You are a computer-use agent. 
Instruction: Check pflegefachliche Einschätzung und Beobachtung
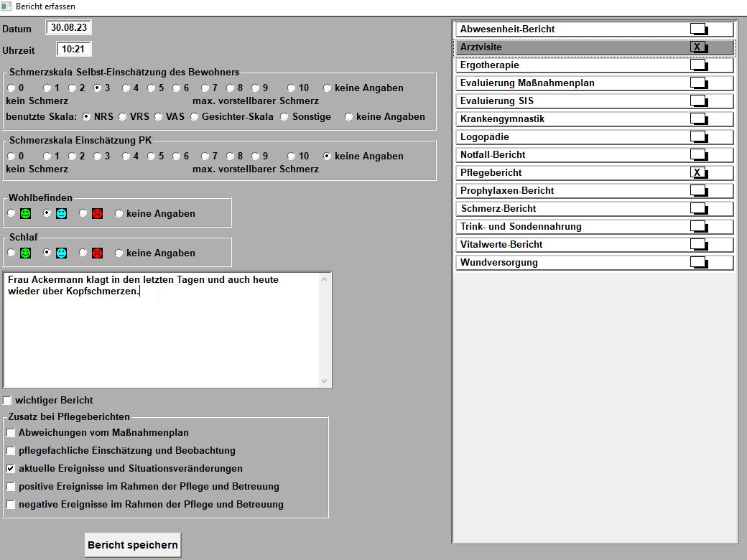pos(11,450)
